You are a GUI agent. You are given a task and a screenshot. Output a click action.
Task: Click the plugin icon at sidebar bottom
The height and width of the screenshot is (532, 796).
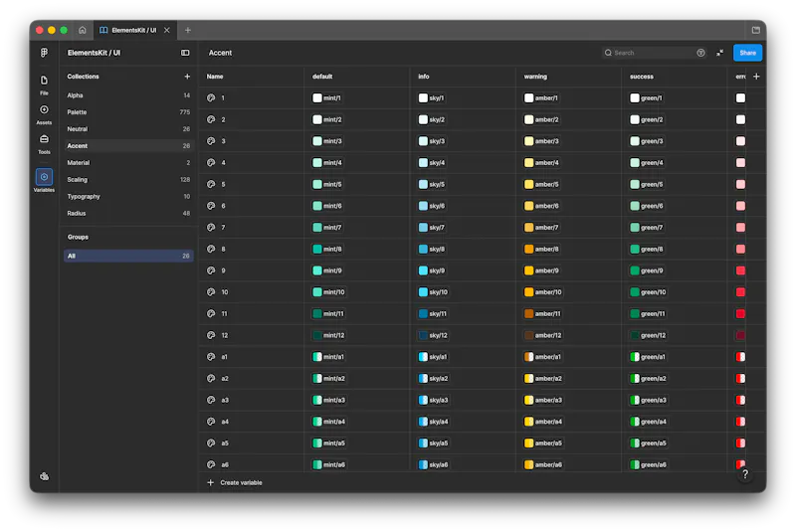(44, 476)
